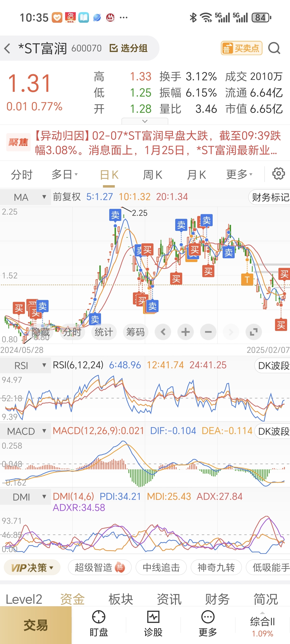Toggle 隐藏 hide markers button
This screenshot has height=644, width=290.
[41, 332]
